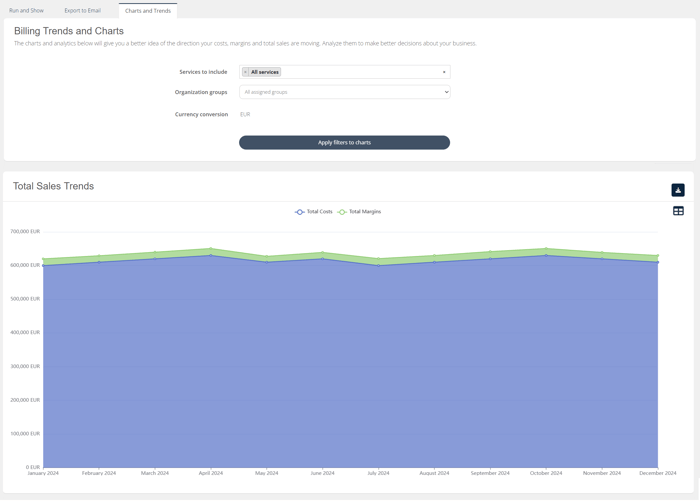700x501 pixels.
Task: Click the blue Total Costs area
Action: click(x=350, y=370)
